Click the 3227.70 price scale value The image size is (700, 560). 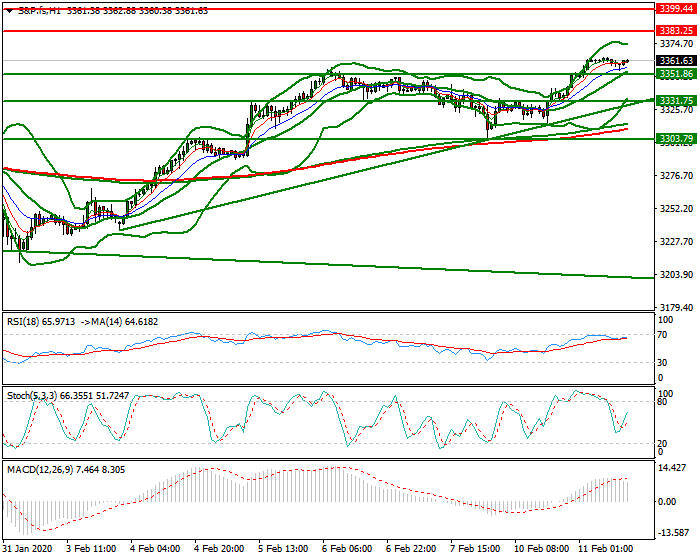pos(676,242)
